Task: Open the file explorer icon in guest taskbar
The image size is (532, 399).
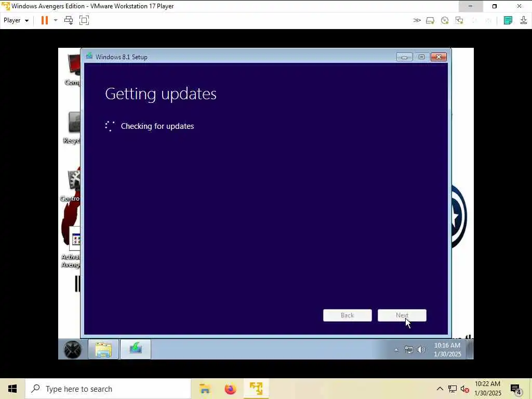Action: (x=103, y=350)
